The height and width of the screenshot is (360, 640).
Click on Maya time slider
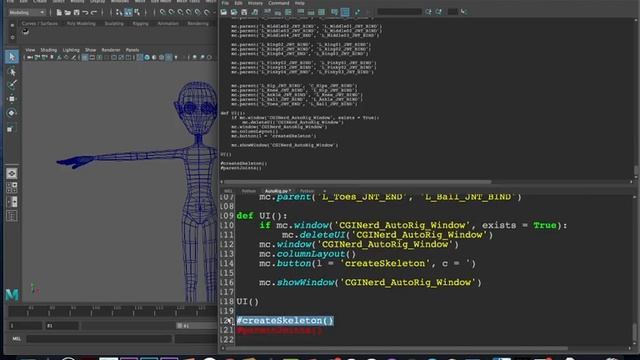pos(113,311)
